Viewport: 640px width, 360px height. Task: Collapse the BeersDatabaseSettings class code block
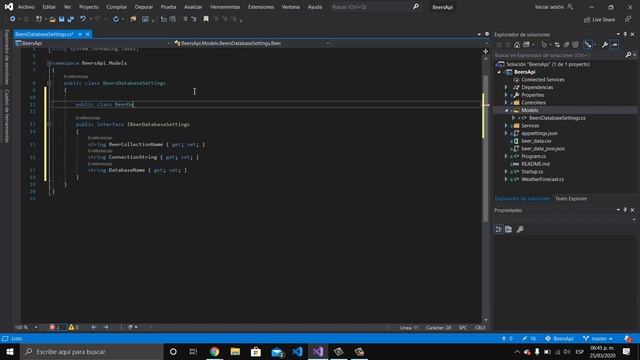click(49, 83)
